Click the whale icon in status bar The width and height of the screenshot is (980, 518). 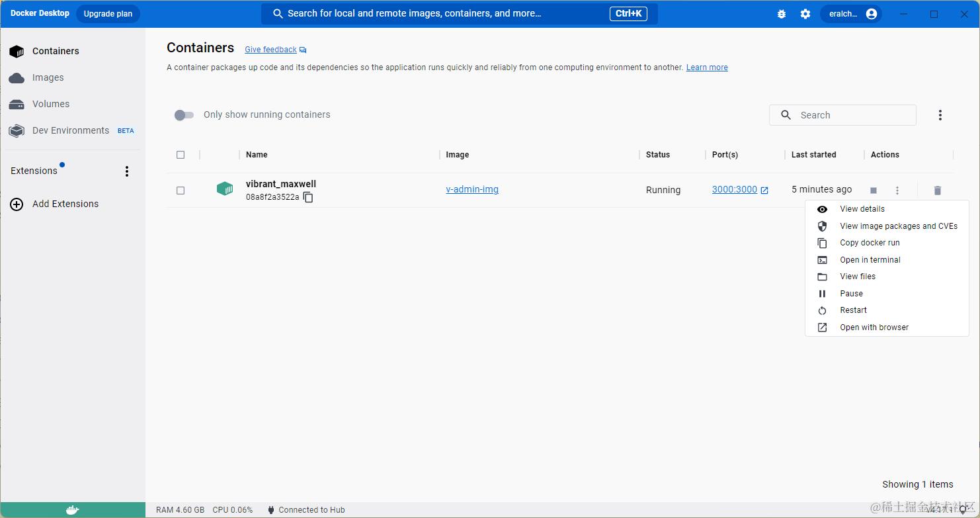point(73,510)
